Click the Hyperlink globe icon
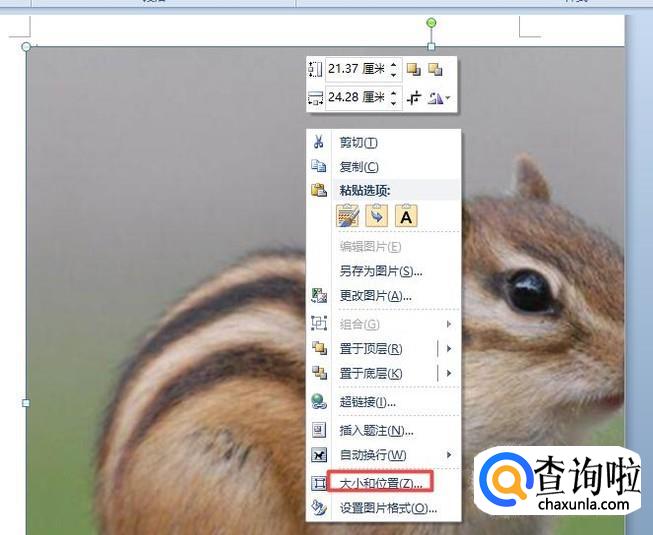 [x=319, y=401]
